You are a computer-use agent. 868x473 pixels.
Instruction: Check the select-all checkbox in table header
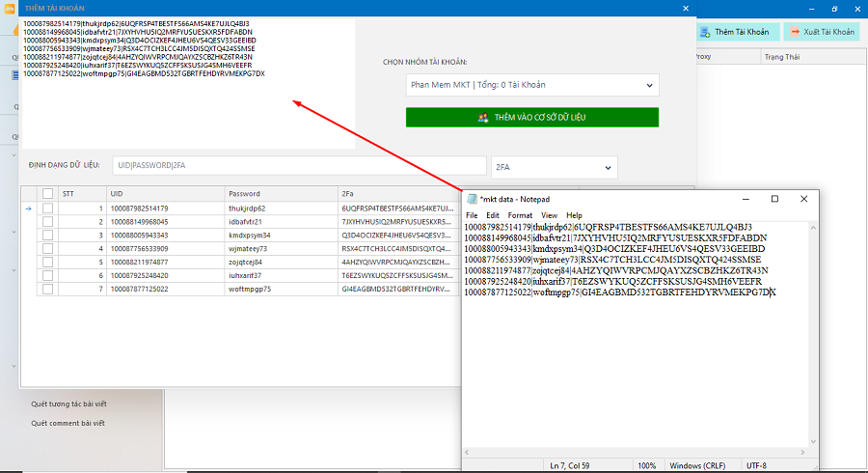coord(48,193)
